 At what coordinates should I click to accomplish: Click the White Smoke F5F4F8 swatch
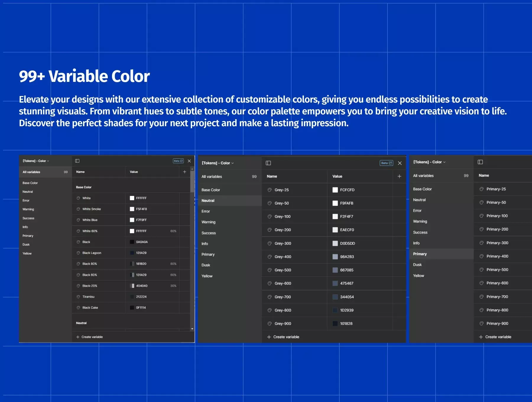click(x=132, y=209)
